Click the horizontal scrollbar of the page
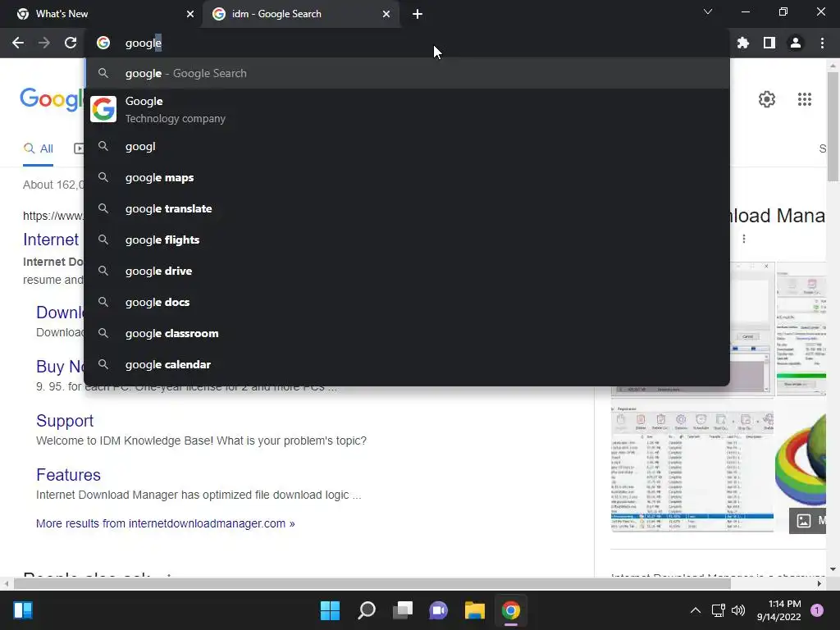This screenshot has width=840, height=630. coord(372,583)
